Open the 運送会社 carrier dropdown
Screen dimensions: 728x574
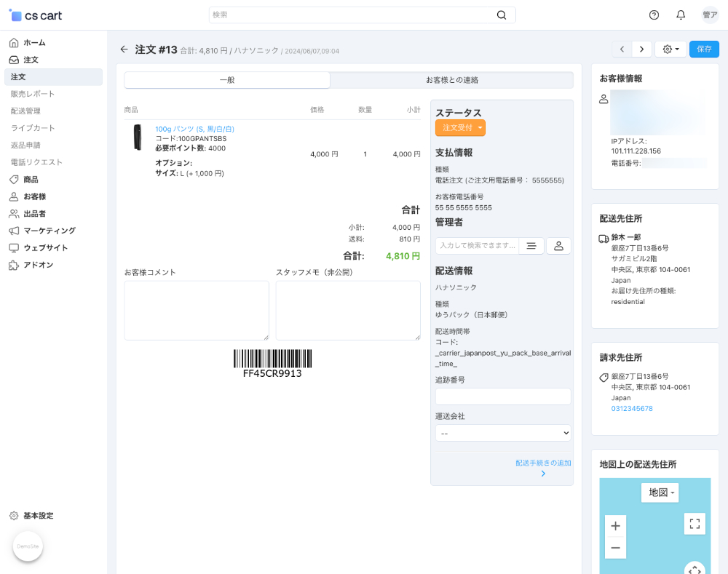(502, 432)
